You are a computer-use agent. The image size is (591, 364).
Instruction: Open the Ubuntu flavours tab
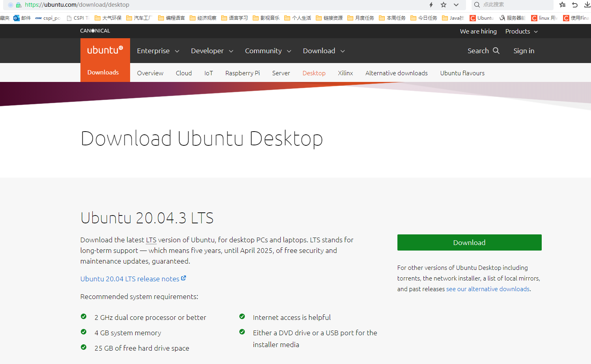(x=462, y=73)
